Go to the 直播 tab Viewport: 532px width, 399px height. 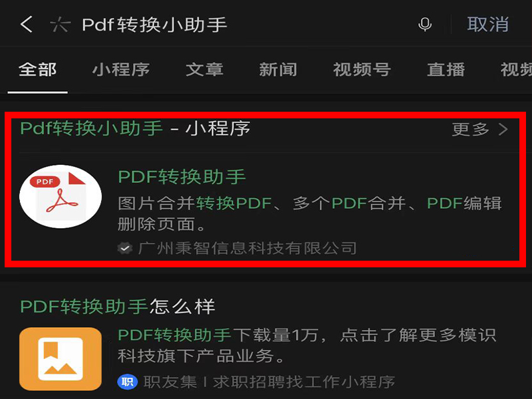tap(446, 70)
